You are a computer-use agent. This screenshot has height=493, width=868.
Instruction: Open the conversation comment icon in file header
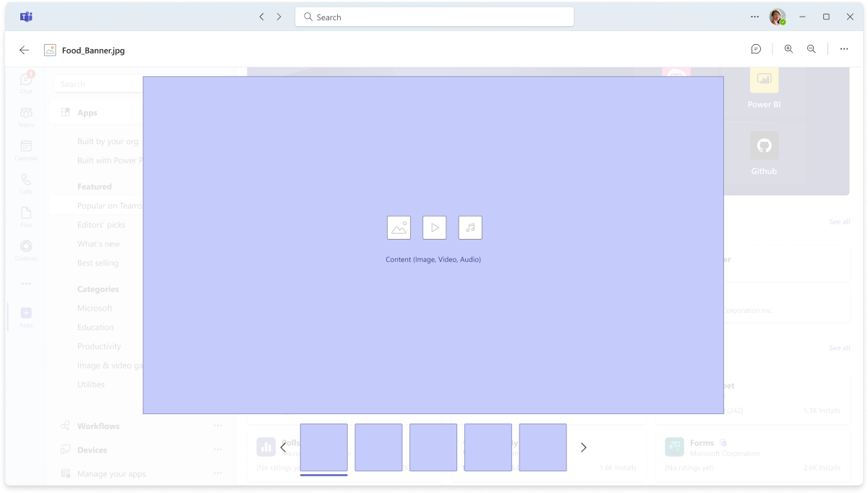click(x=756, y=49)
